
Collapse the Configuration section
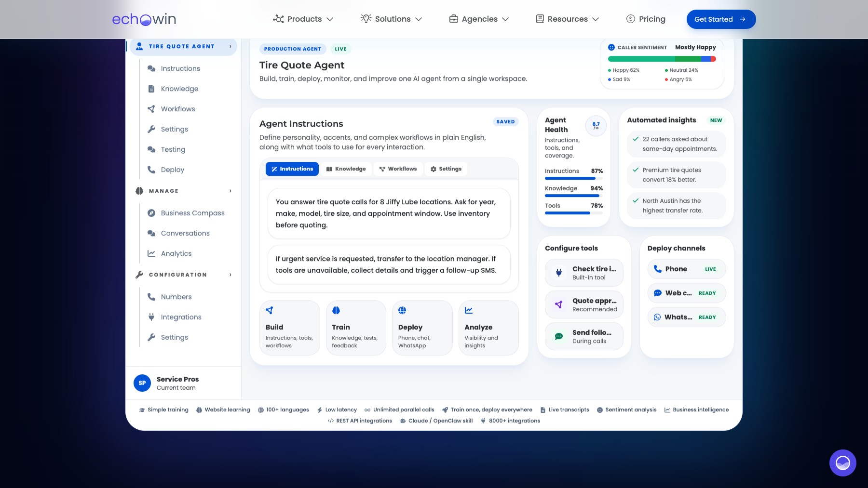click(231, 275)
